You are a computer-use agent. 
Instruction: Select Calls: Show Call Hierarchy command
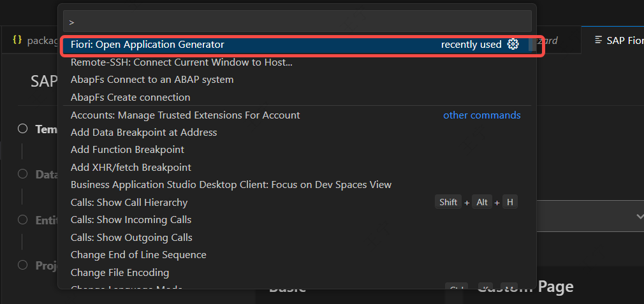(x=297, y=202)
